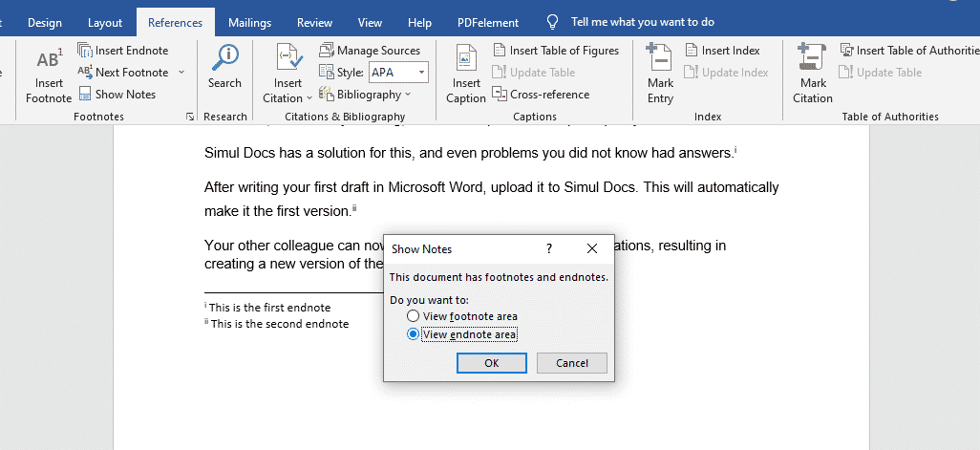Open Manage Sources
Screen dimensions: 980x450
click(326, 51)
